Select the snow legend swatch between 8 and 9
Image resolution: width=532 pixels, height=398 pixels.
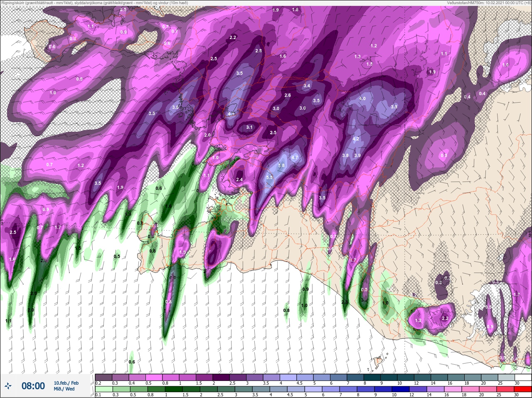click(x=372, y=377)
